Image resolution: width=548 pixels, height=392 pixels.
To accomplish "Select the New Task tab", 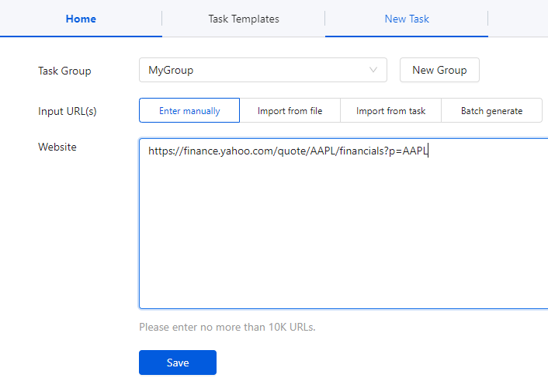I will (x=407, y=19).
